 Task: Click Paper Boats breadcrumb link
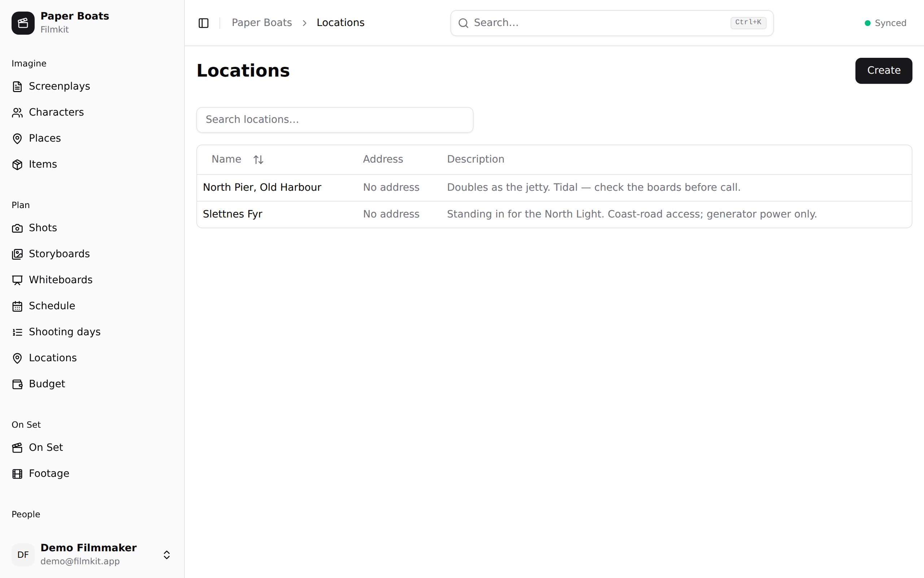tap(262, 22)
